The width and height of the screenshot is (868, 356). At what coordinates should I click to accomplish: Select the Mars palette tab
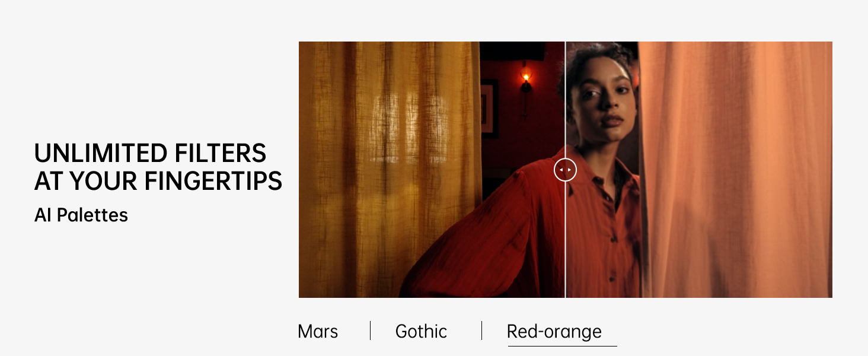318,331
